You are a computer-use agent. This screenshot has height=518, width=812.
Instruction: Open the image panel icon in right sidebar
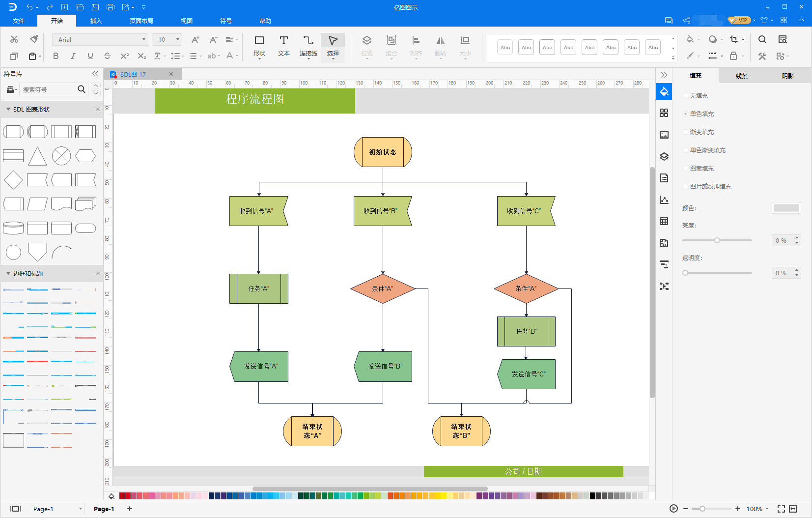664,135
